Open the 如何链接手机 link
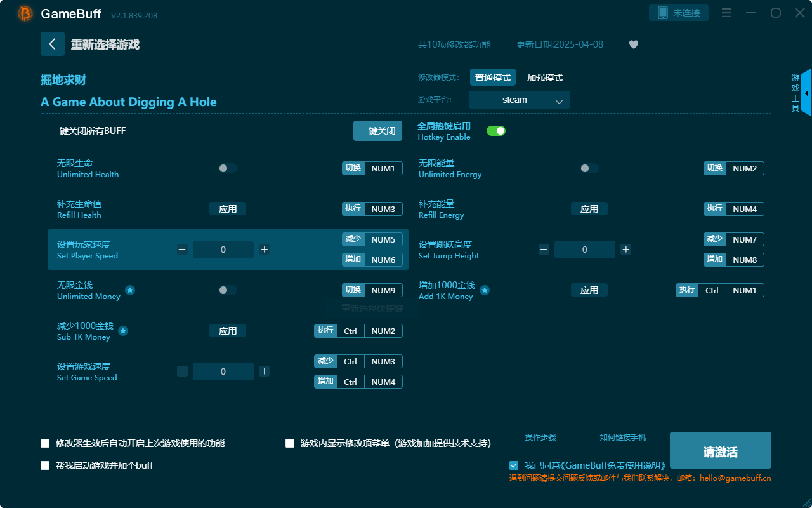Viewport: 812px width, 508px height. [622, 438]
